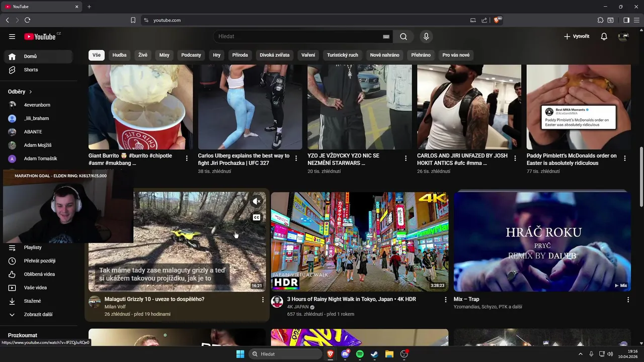Select the Pro vás nové filter chip

pos(456,55)
